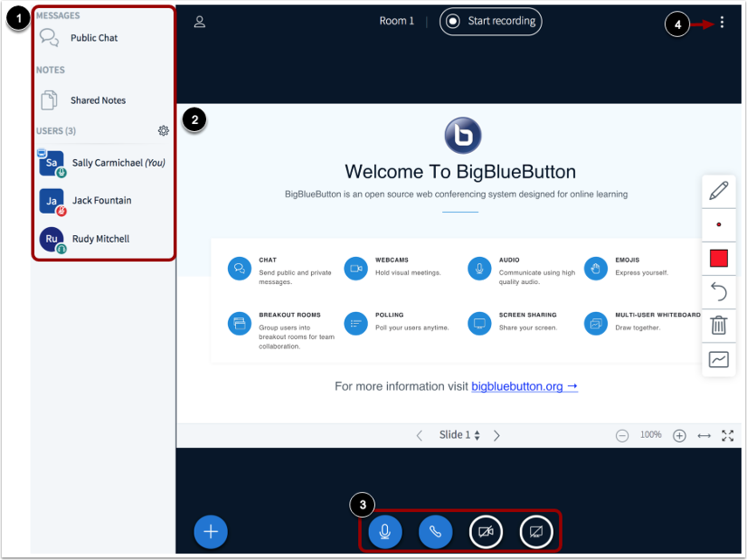This screenshot has height=560, width=747.
Task: Leave audio with the phone button
Action: click(435, 531)
